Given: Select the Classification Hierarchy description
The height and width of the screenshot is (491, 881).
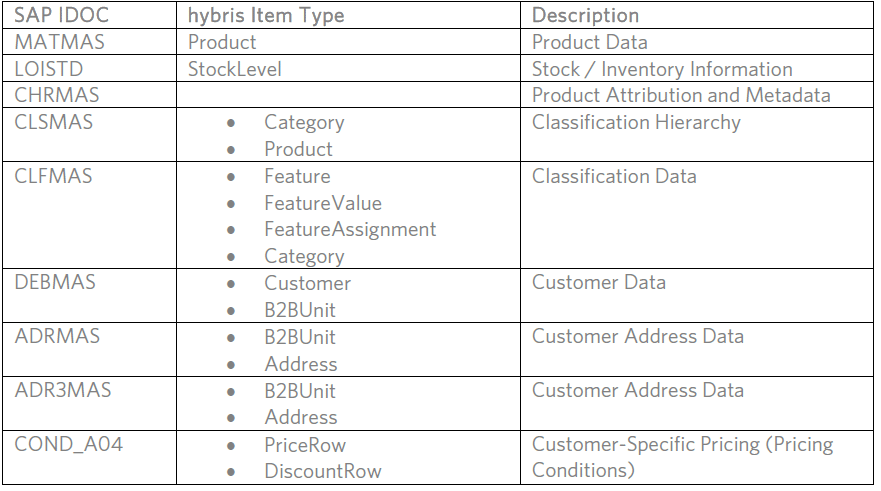Looking at the screenshot, I should click(x=636, y=122).
